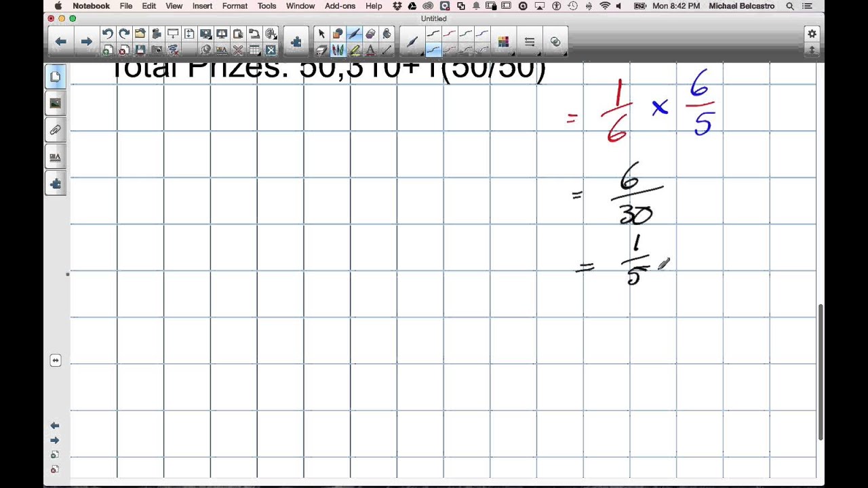
Task: Open the color palette dropdown
Action: coord(503,42)
